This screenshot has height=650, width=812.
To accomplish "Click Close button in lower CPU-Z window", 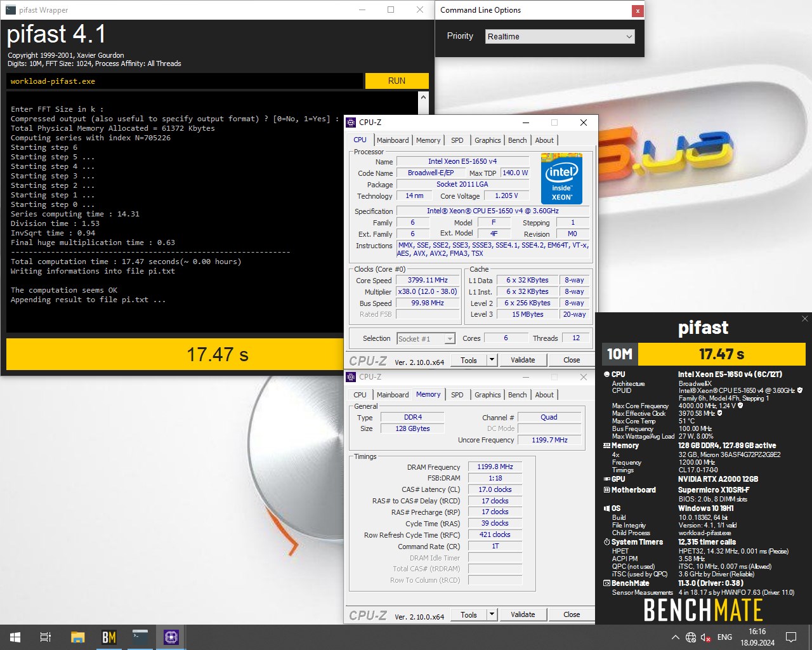I will pyautogui.click(x=572, y=614).
